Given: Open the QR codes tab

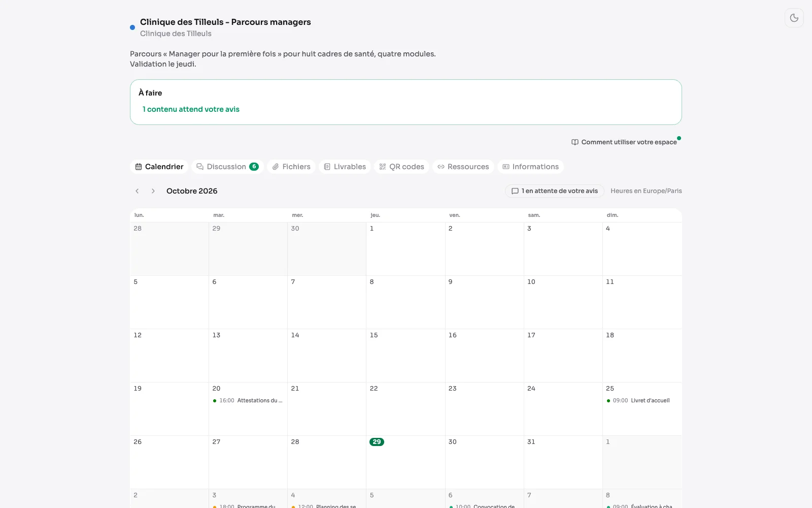Looking at the screenshot, I should (x=401, y=167).
